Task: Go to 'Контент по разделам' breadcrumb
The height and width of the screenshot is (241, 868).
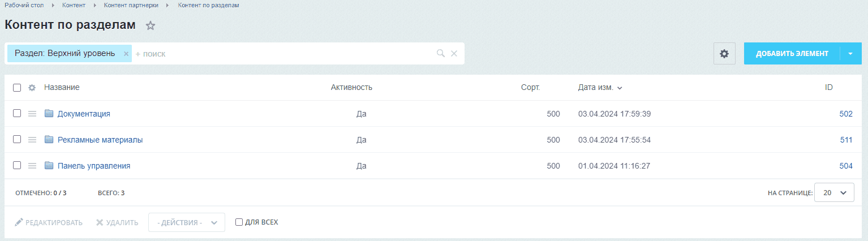Action: (x=208, y=5)
